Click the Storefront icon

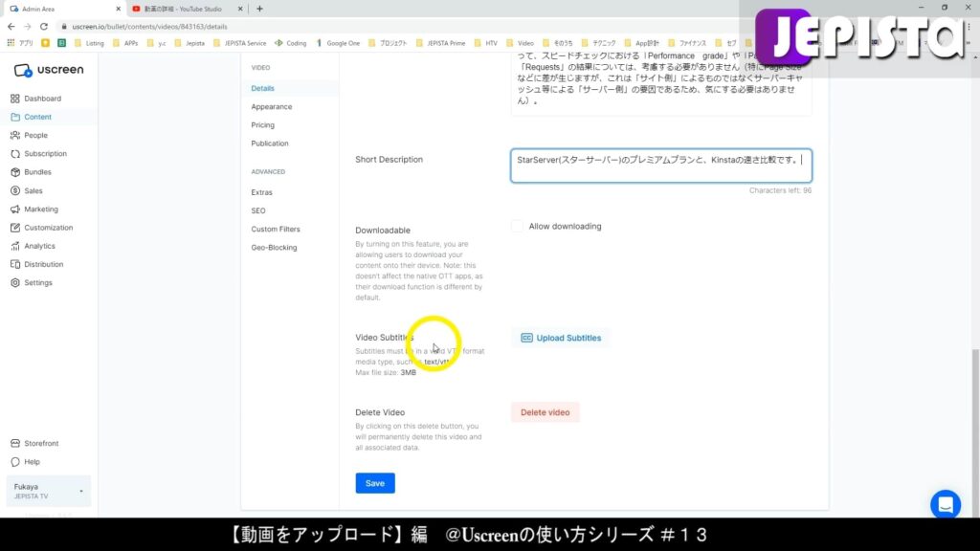pyautogui.click(x=15, y=444)
